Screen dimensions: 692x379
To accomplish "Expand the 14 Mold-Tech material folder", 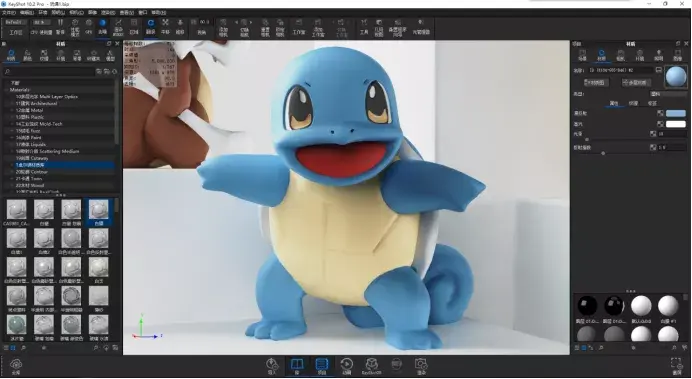I will [12, 124].
